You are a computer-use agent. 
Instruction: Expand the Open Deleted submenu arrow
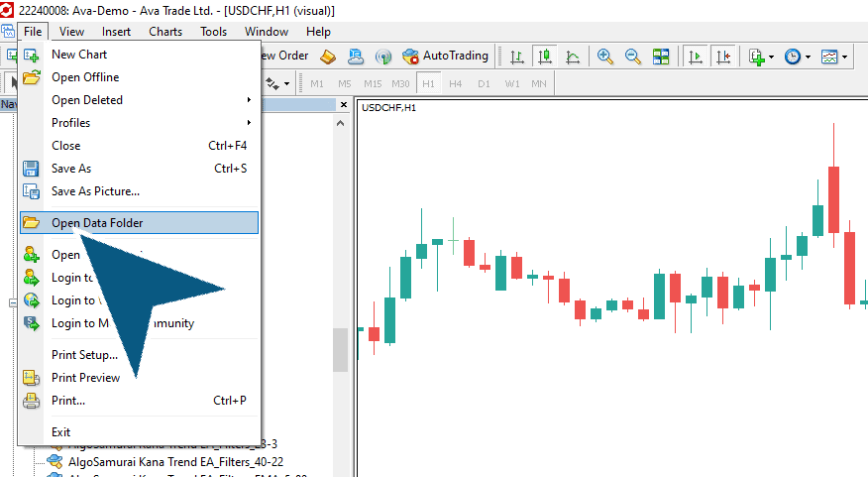coord(249,100)
